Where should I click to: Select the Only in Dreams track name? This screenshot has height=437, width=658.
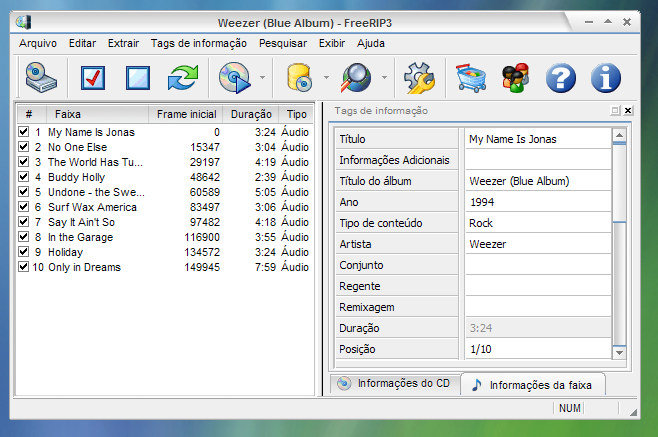coord(84,267)
